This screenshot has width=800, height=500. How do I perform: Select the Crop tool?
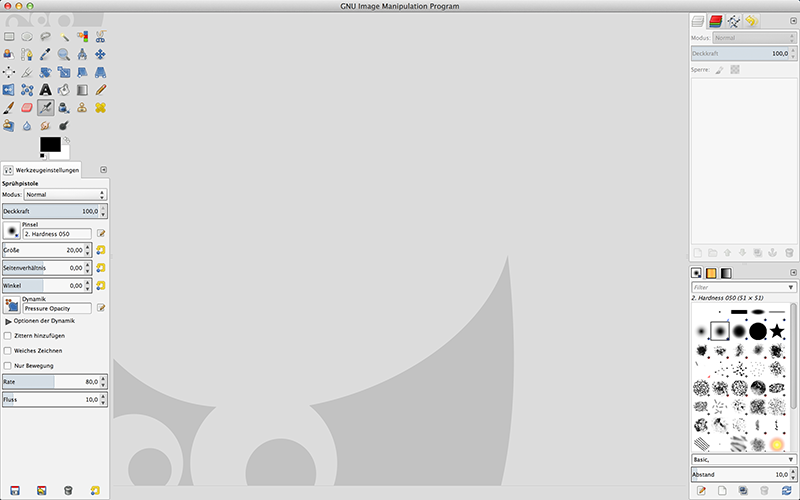tap(27, 72)
